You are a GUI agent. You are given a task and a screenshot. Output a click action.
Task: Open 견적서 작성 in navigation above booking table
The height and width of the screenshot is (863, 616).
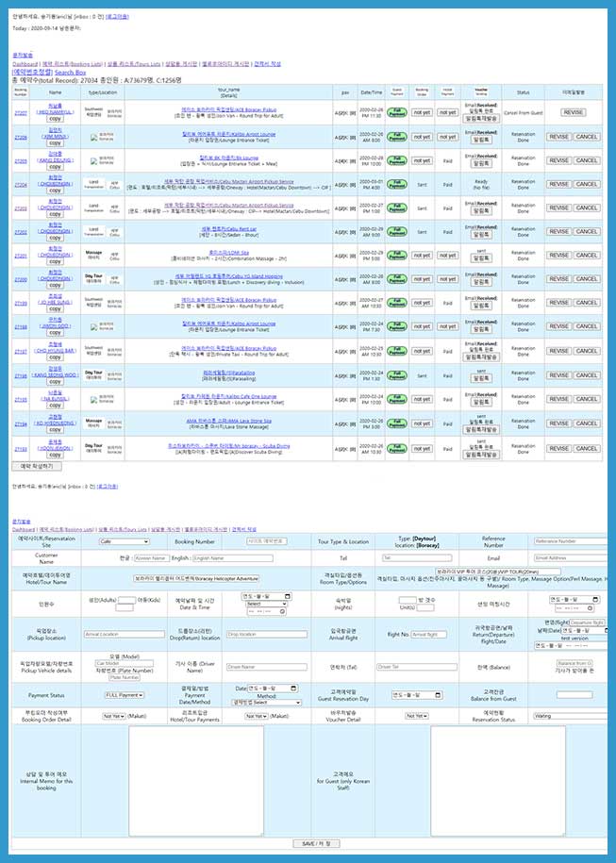coord(267,64)
